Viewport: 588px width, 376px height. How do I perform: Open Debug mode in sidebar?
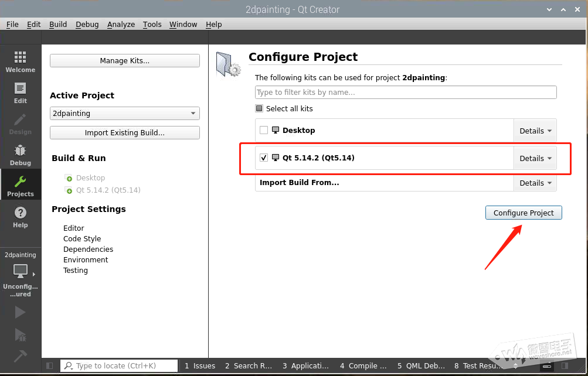(x=21, y=155)
